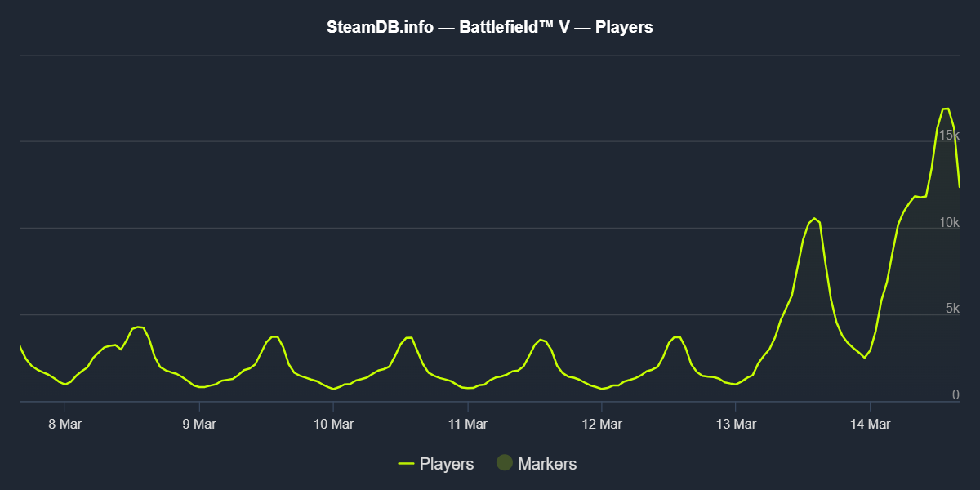Click the 0 y-axis label

(955, 395)
